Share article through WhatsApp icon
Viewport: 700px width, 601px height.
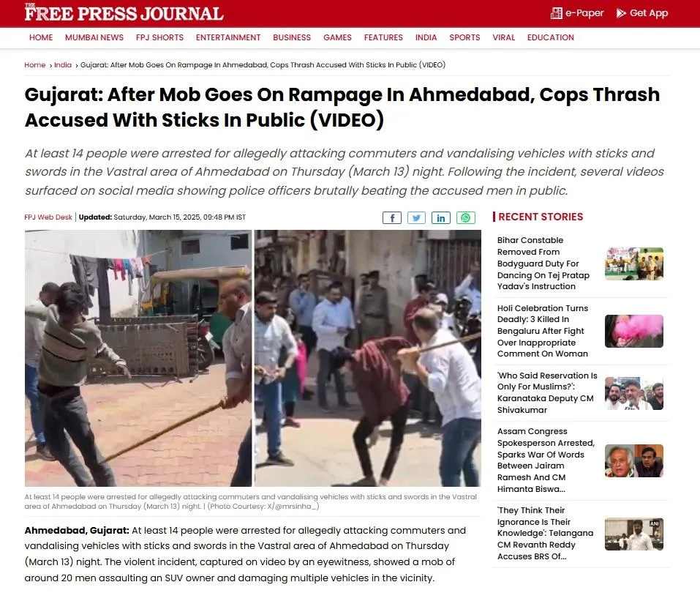466,217
